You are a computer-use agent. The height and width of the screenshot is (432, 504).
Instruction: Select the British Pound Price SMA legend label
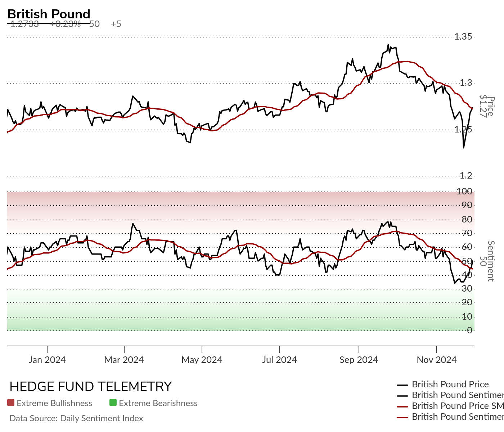point(458,406)
